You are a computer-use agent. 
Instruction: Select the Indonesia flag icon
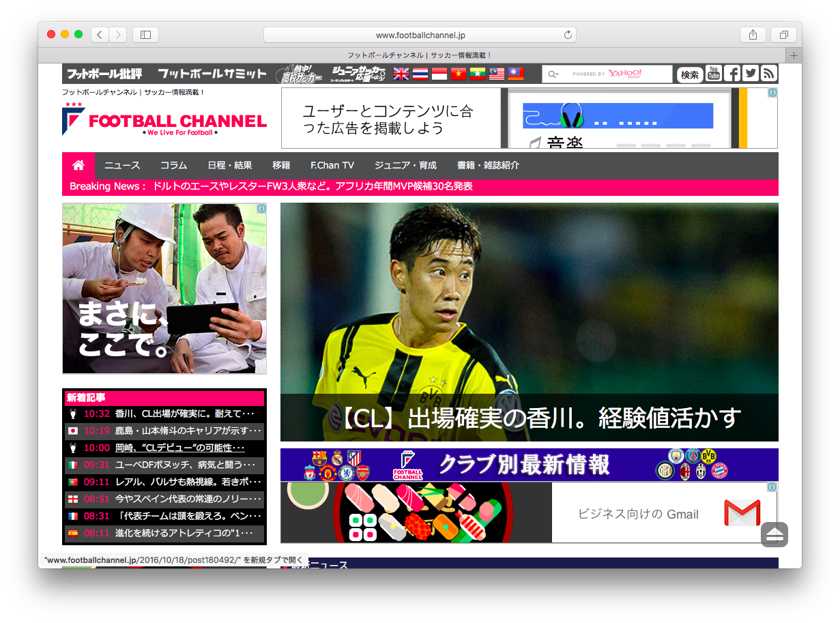(439, 74)
